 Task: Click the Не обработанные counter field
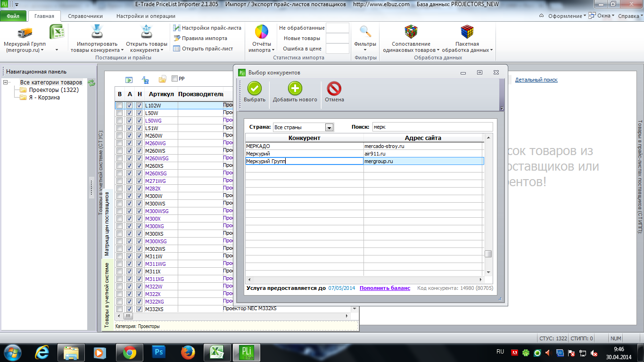tap(338, 28)
